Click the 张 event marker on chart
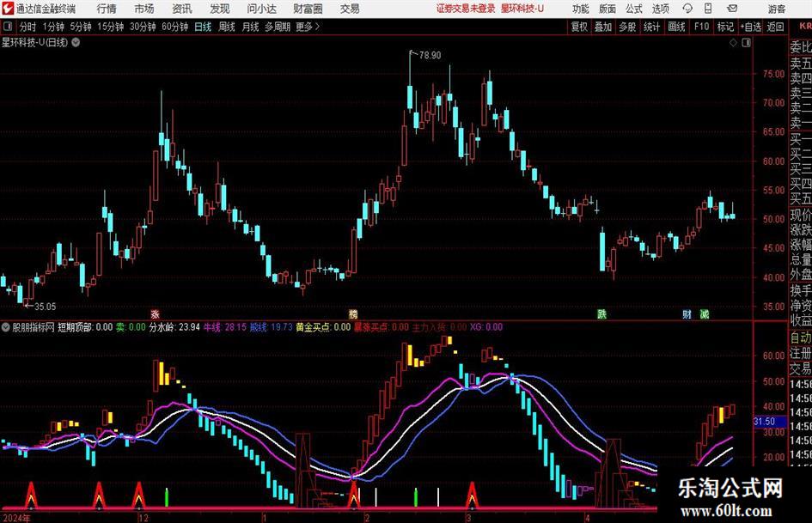 tap(155, 313)
